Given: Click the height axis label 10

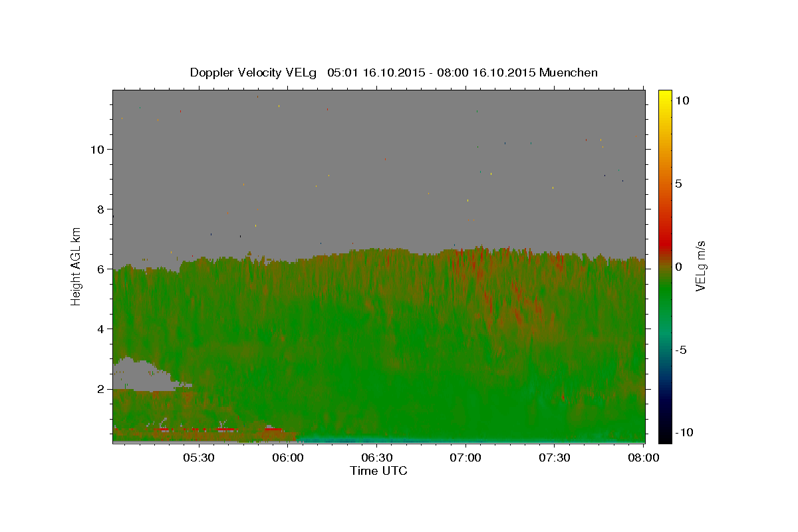Looking at the screenshot, I should [97, 149].
